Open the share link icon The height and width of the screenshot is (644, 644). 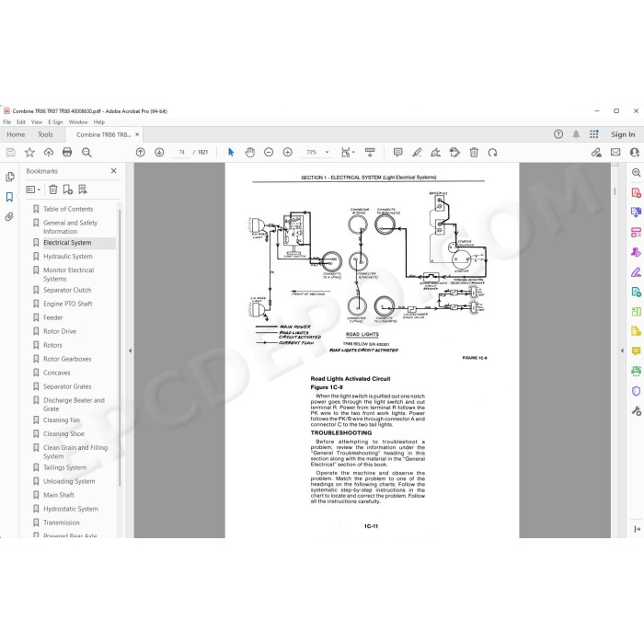click(x=596, y=153)
